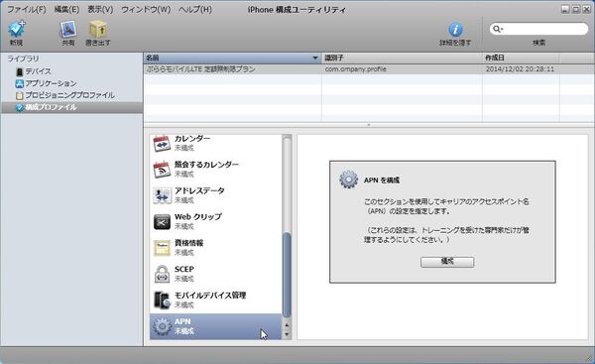Select the Web クリップ payload label
This screenshot has width=595, height=364.
198,217
